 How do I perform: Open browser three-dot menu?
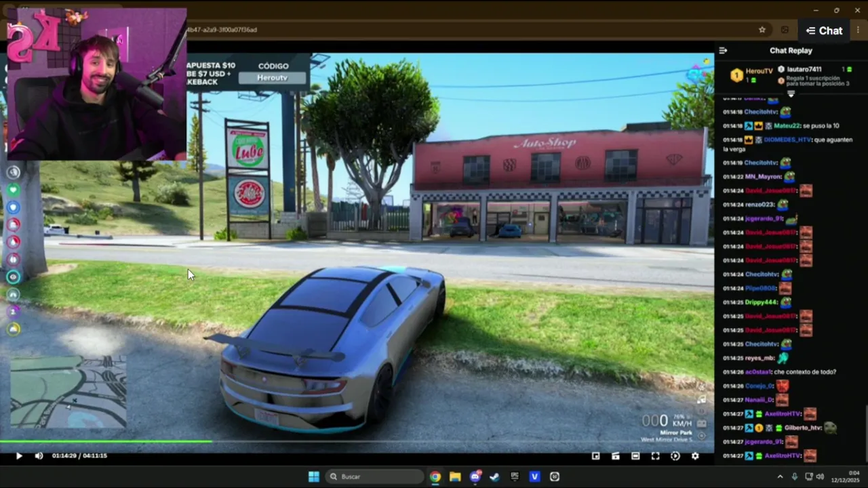(858, 30)
